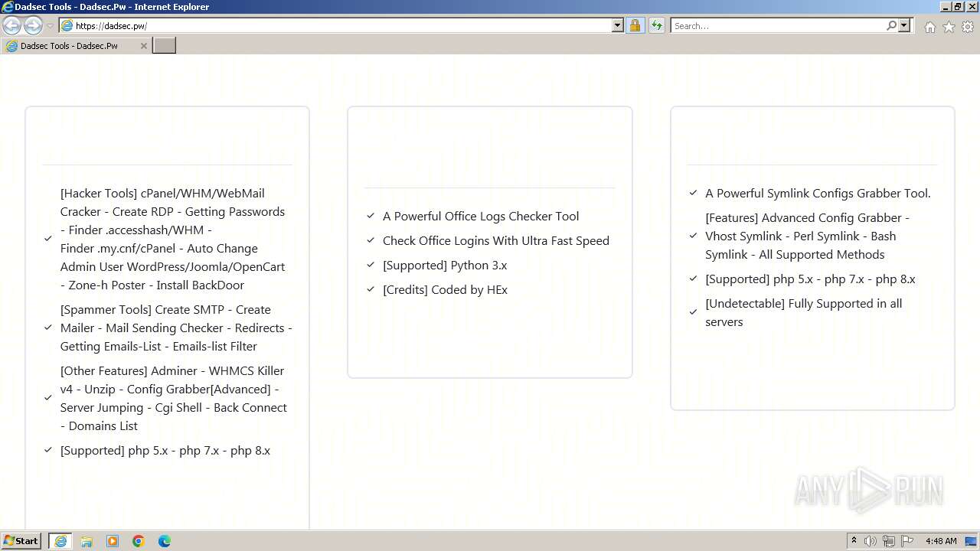
Task: Click checkmark beside Advanced Config Grabber features
Action: click(x=694, y=236)
